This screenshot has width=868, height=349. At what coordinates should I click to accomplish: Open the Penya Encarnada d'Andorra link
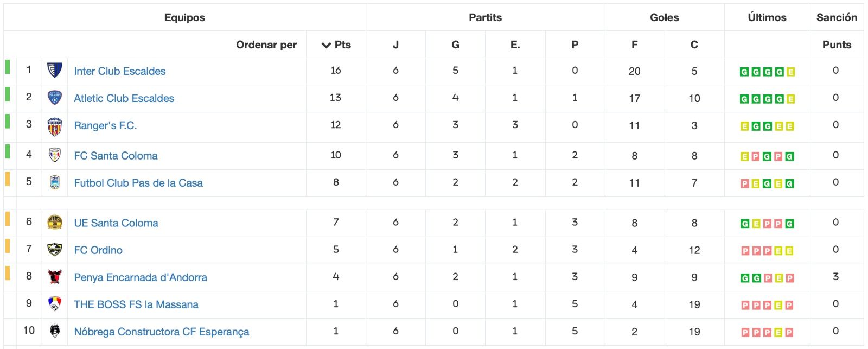pyautogui.click(x=141, y=277)
